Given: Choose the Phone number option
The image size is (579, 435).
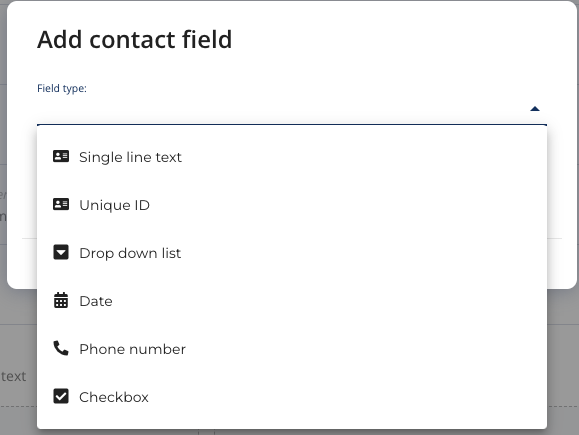Looking at the screenshot, I should pos(292,349).
